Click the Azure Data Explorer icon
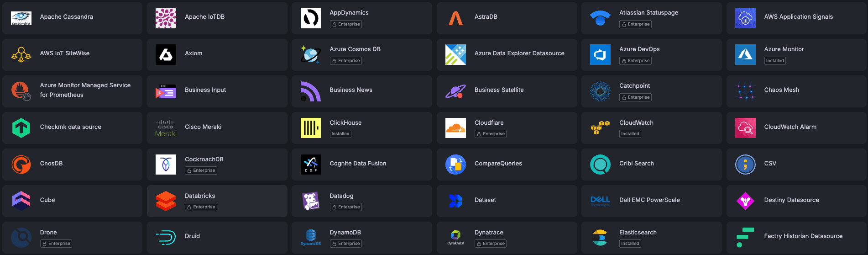 click(x=455, y=55)
